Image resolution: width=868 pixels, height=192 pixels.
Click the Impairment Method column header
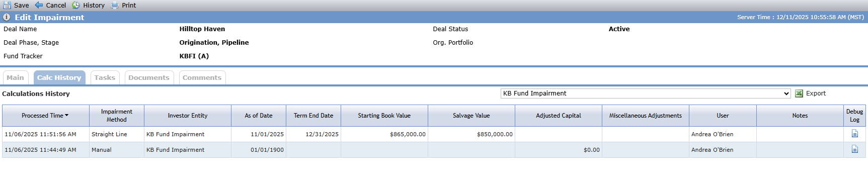click(117, 116)
